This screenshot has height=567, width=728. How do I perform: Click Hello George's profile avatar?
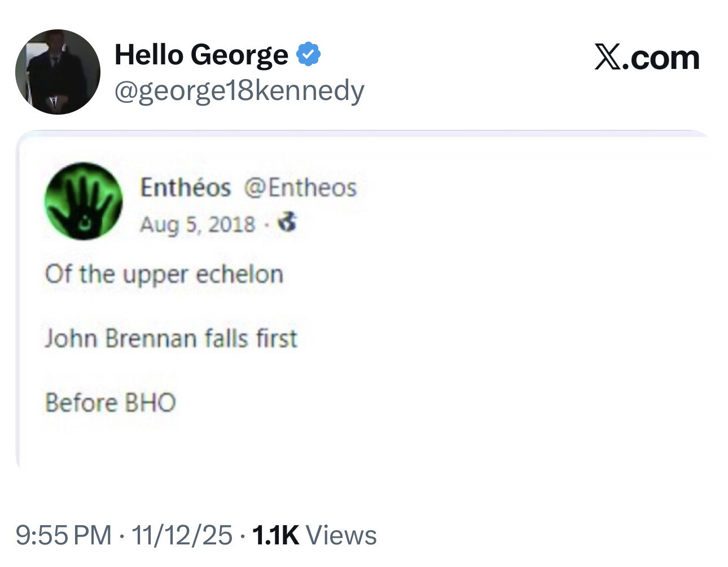[x=58, y=72]
